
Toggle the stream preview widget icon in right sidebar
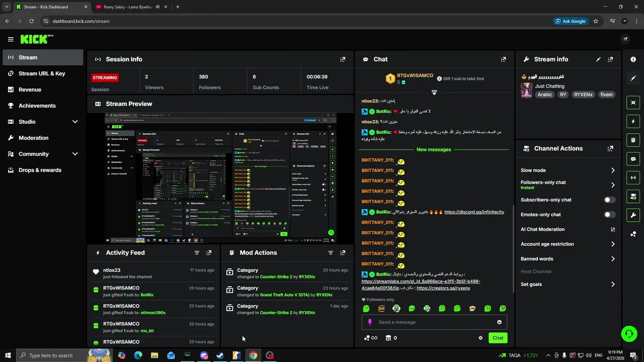click(633, 103)
